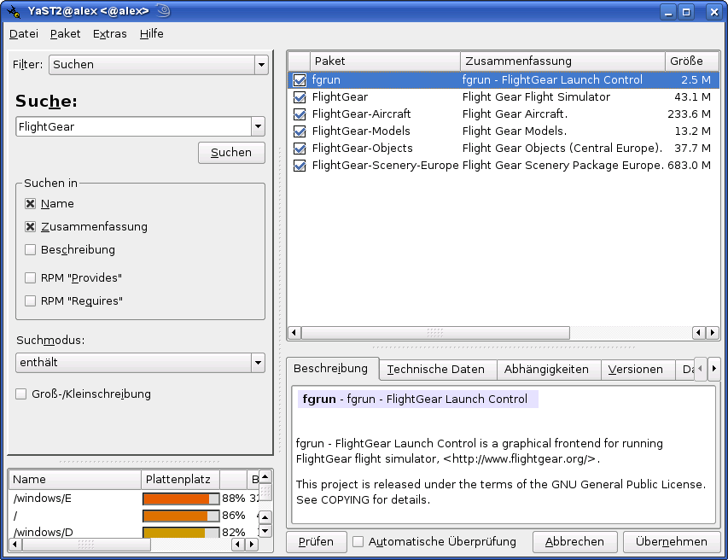This screenshot has width=728, height=560.
Task: Select the FlightGear-Scenery-Europe package name
Action: pyautogui.click(x=385, y=166)
